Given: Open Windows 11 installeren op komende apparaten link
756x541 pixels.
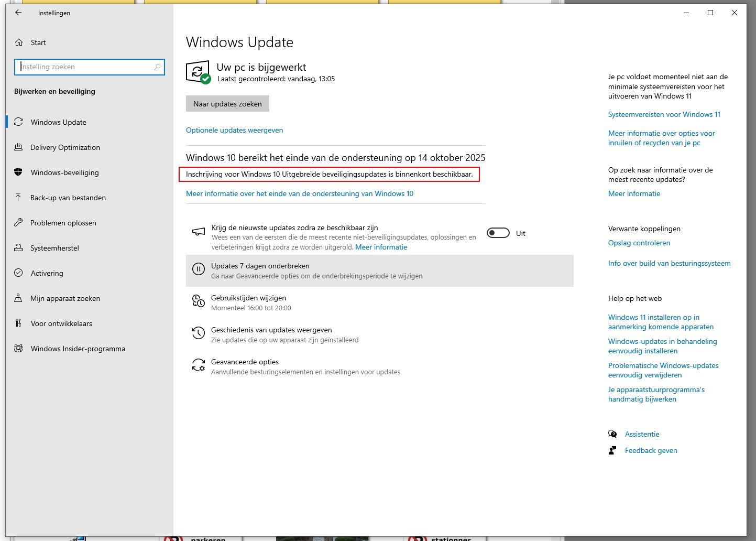Looking at the screenshot, I should [x=661, y=322].
